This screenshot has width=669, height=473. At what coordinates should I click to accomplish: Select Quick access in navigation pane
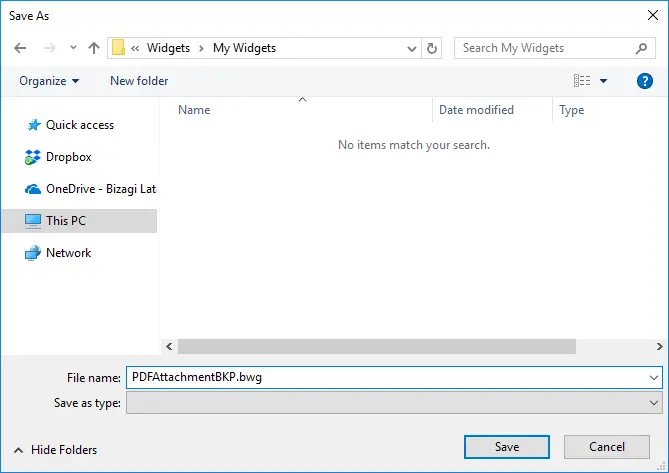coord(80,125)
